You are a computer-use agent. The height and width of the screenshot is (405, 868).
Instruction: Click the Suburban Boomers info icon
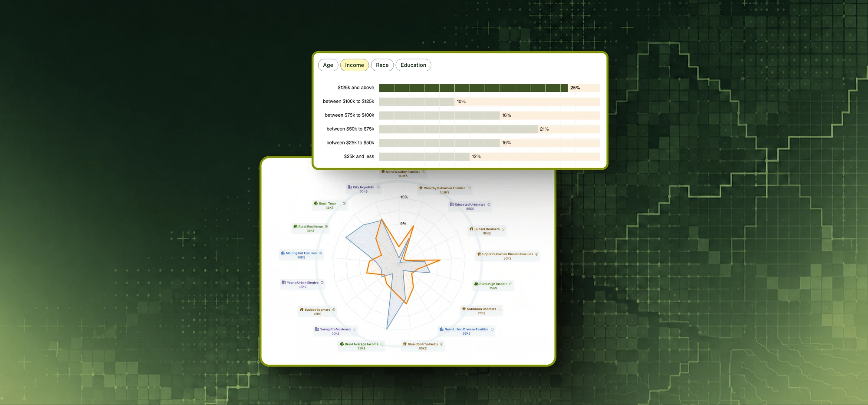coord(500,309)
